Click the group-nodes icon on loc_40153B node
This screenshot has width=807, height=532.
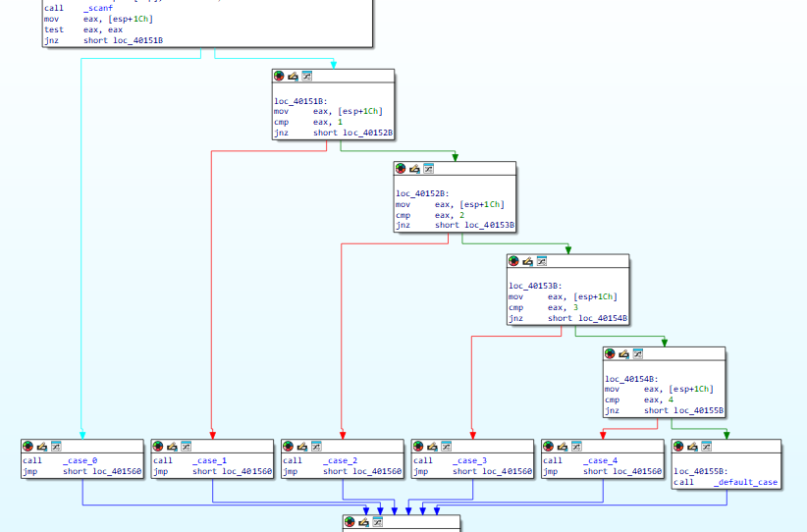[541, 261]
